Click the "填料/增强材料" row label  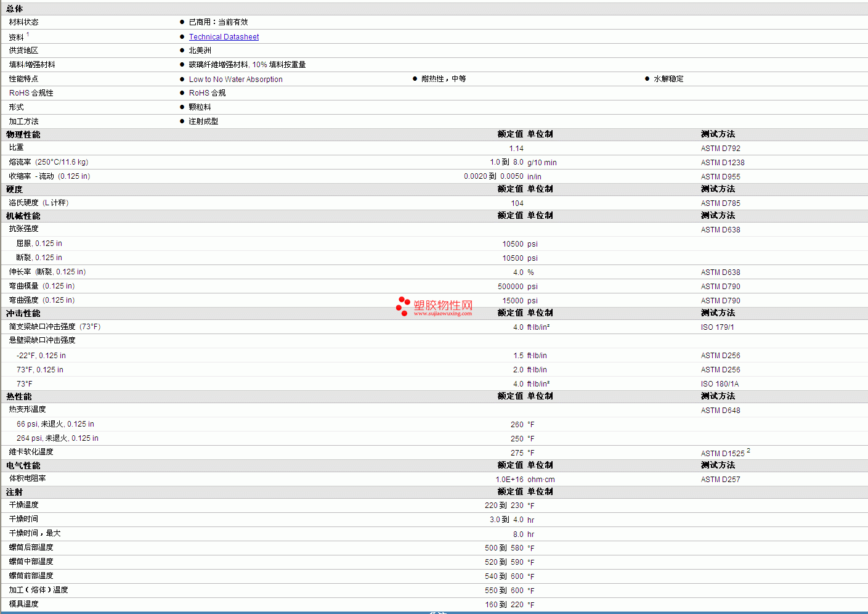point(32,65)
